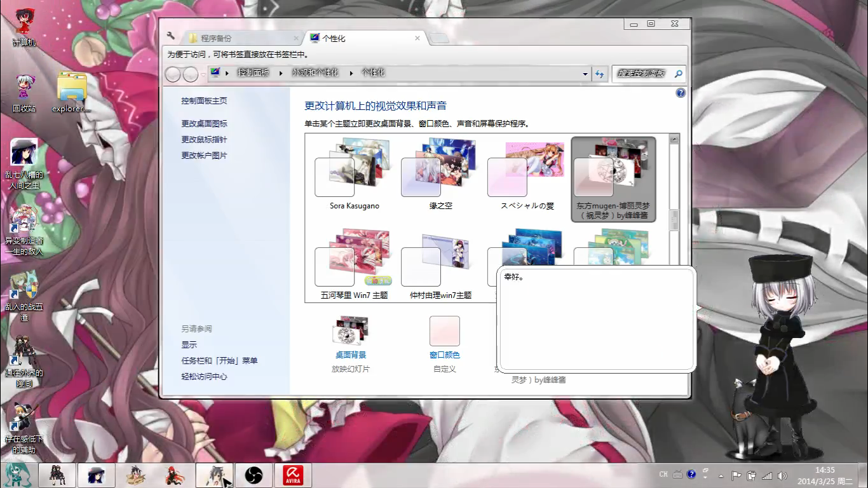Open Avira from the taskbar
This screenshot has height=488, width=868.
292,475
